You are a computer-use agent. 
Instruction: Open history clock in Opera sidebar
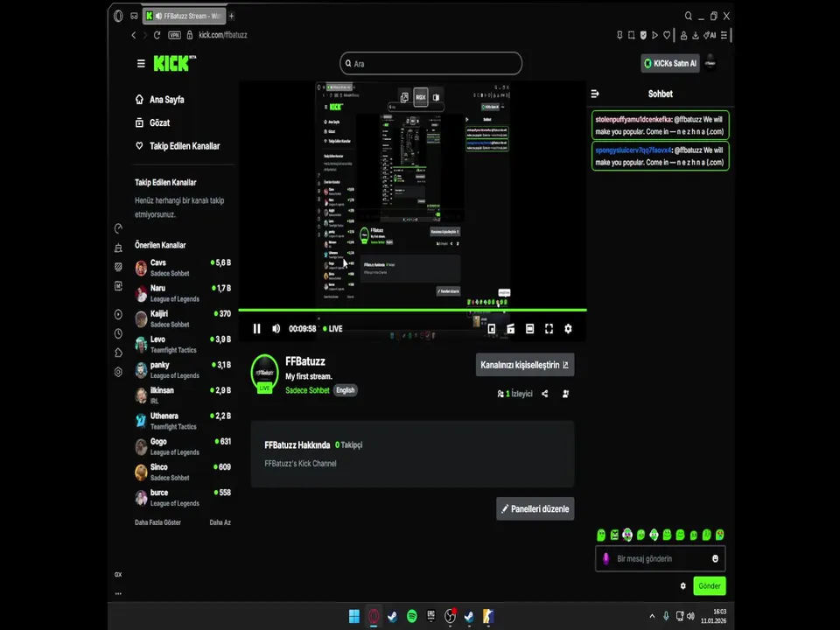[x=118, y=333]
